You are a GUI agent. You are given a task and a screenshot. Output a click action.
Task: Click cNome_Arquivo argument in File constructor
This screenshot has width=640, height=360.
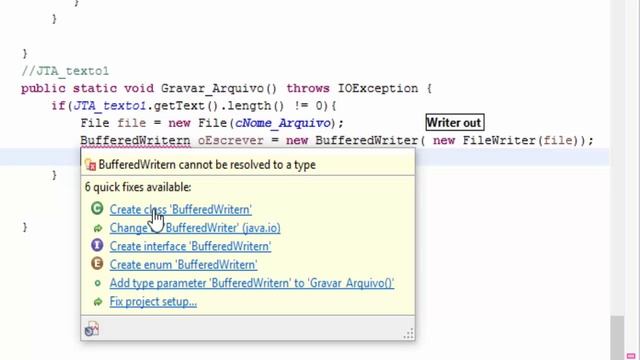(282, 123)
